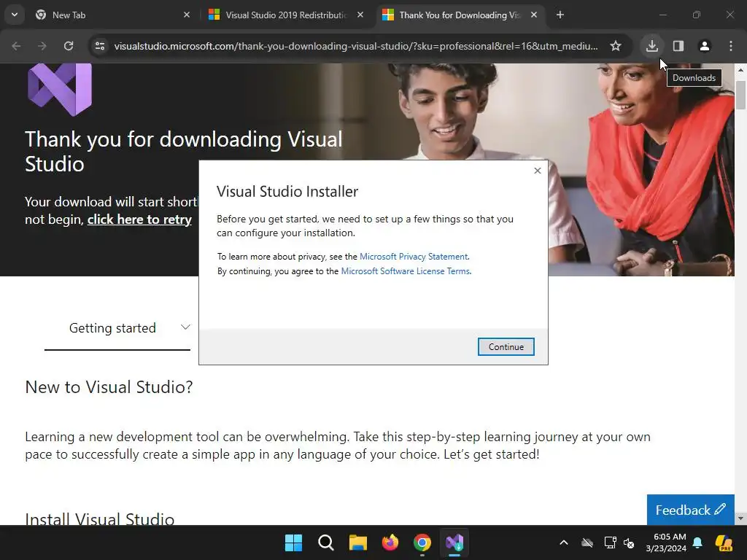
Task: Click the address bar URL
Action: (x=355, y=46)
